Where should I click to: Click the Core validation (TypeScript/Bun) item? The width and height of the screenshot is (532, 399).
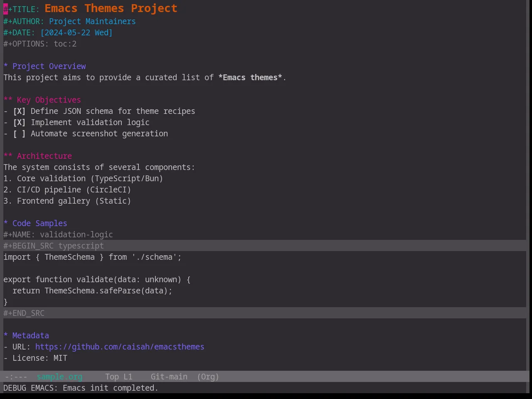tap(83, 179)
